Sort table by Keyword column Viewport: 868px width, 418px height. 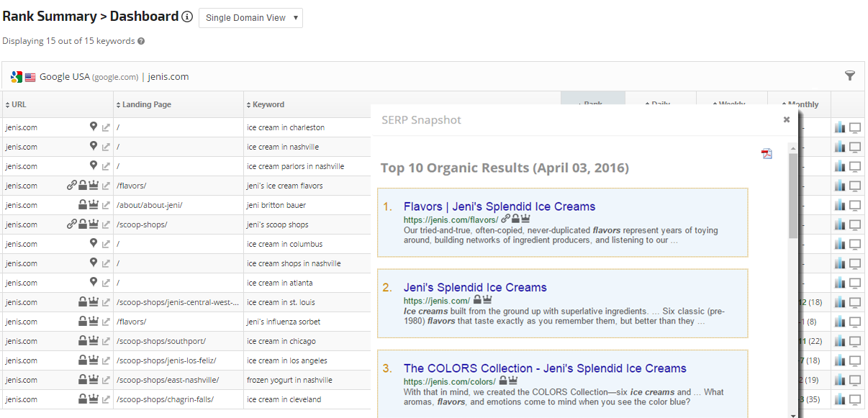point(265,104)
